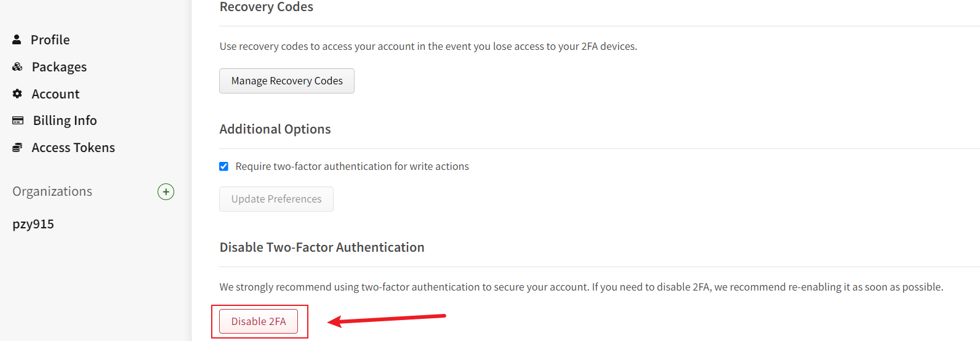Click the Packages boxes icon
Viewport: 980px width, 341px height.
17,66
